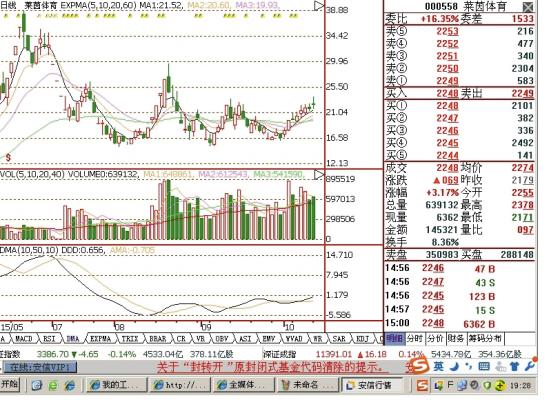Open the 未命名 taskbar window
550x412 pixels.
click(308, 385)
